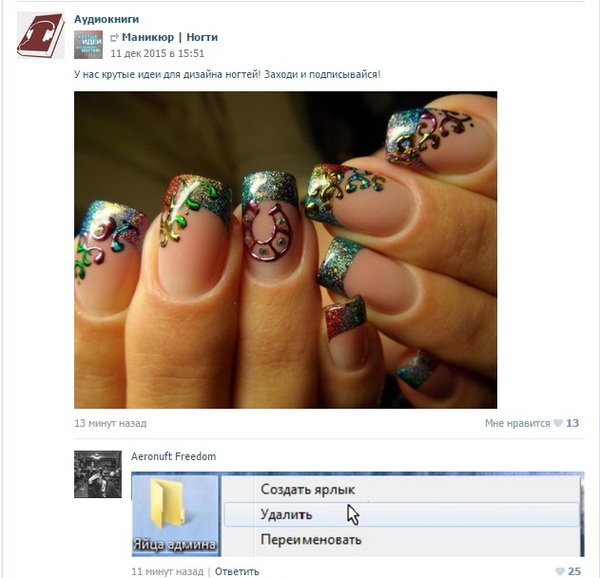The width and height of the screenshot is (600, 578).
Task: Open the Маникюр | Ногти group link
Action: [170, 37]
